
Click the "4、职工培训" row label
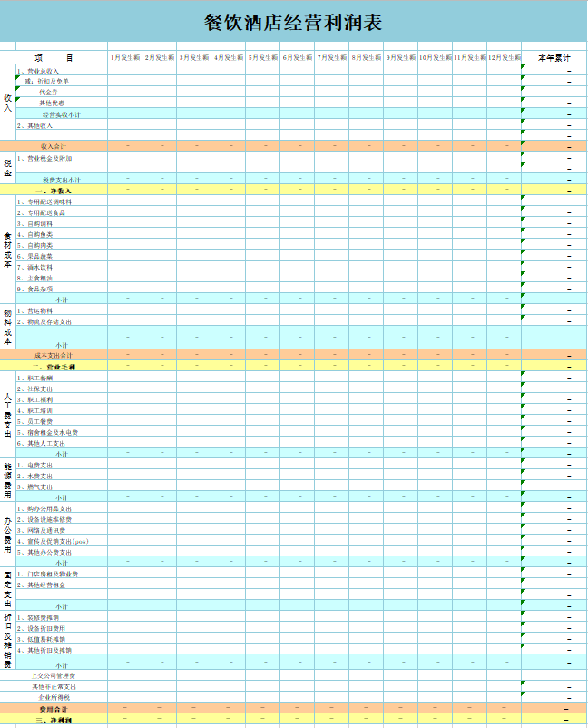(34, 411)
